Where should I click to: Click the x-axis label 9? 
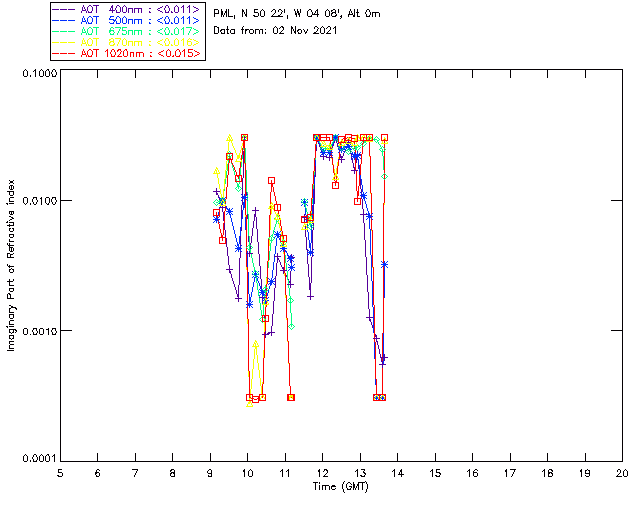pyautogui.click(x=210, y=473)
